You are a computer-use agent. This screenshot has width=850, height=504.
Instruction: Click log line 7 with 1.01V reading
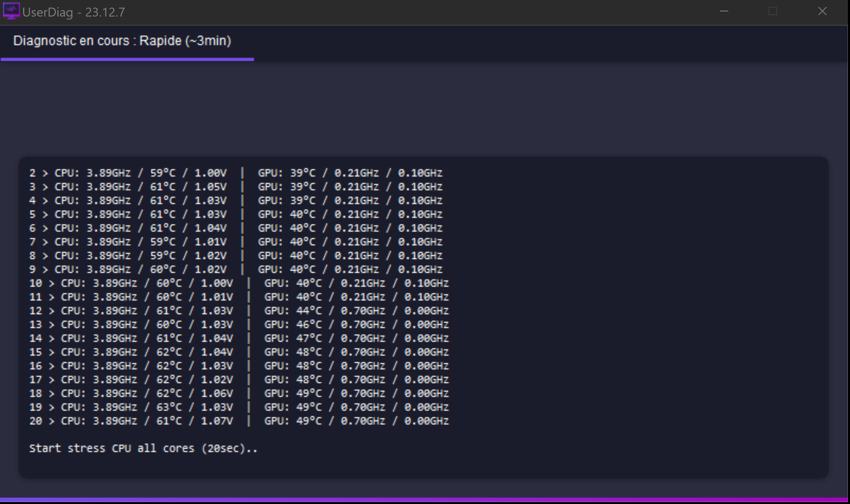point(235,242)
